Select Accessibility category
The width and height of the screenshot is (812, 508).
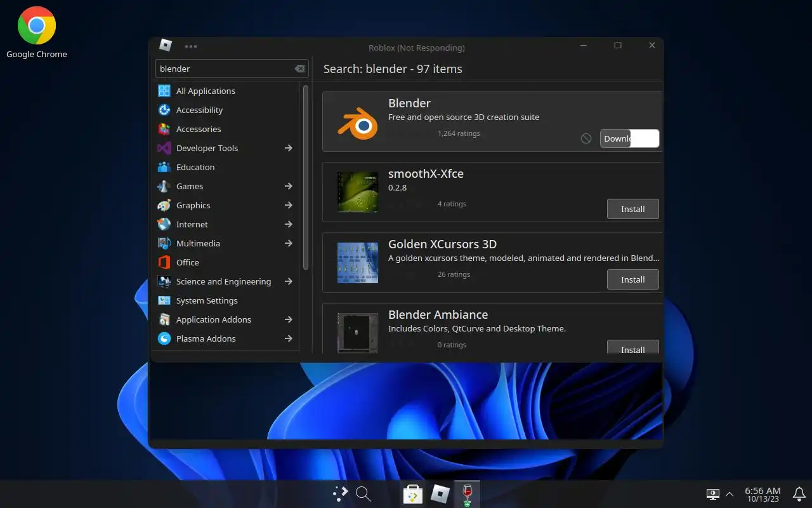pos(226,110)
